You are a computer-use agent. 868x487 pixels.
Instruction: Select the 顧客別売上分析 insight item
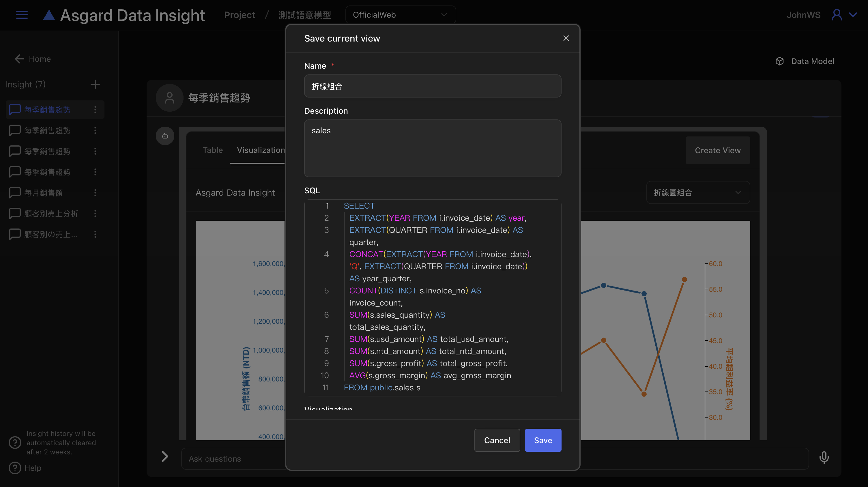coord(51,213)
